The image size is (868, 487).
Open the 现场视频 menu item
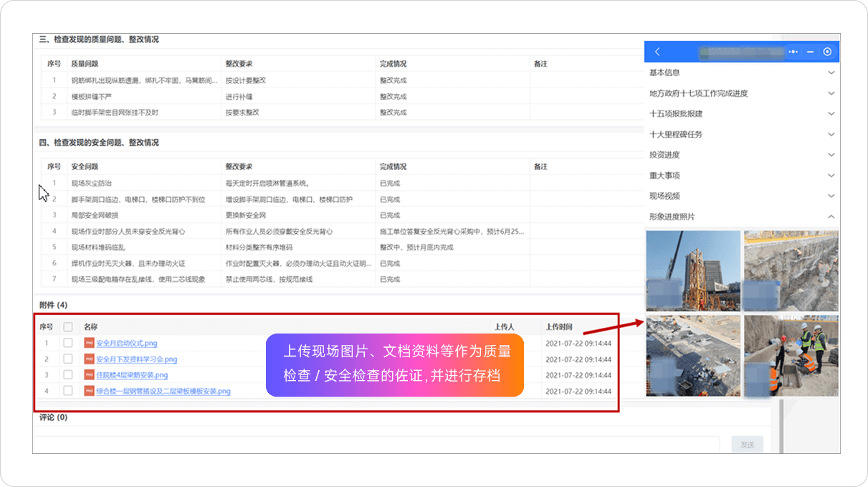[x=664, y=196]
